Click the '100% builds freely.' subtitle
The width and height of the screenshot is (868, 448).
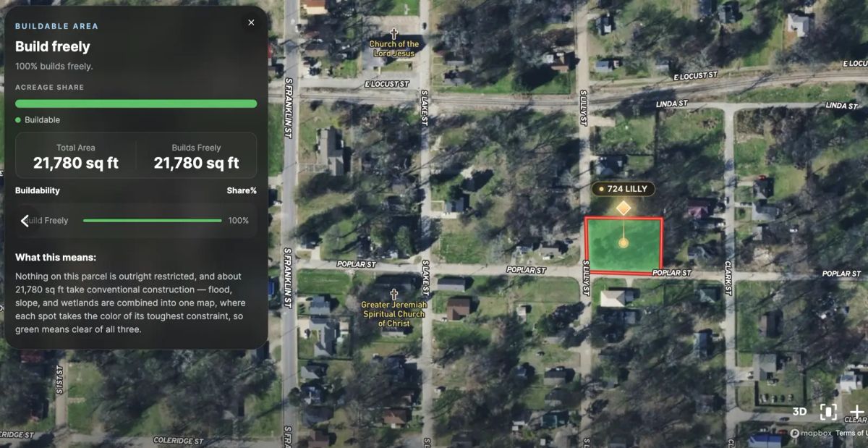pos(54,67)
